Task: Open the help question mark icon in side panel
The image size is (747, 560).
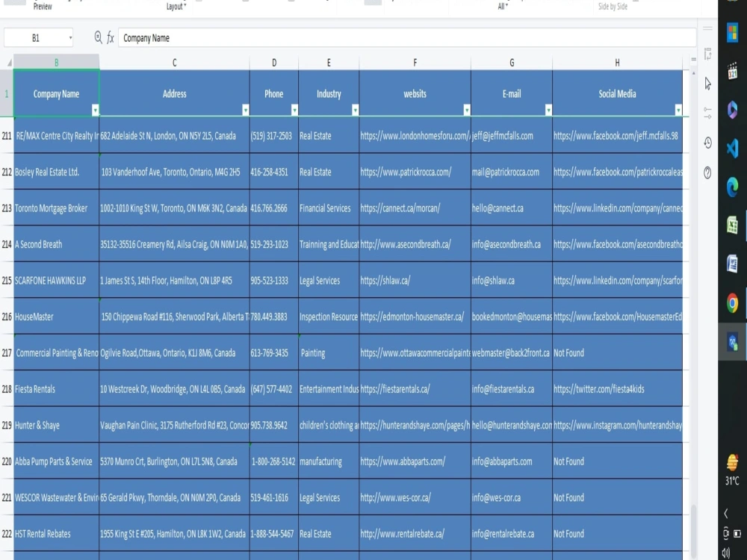Action: point(708,172)
